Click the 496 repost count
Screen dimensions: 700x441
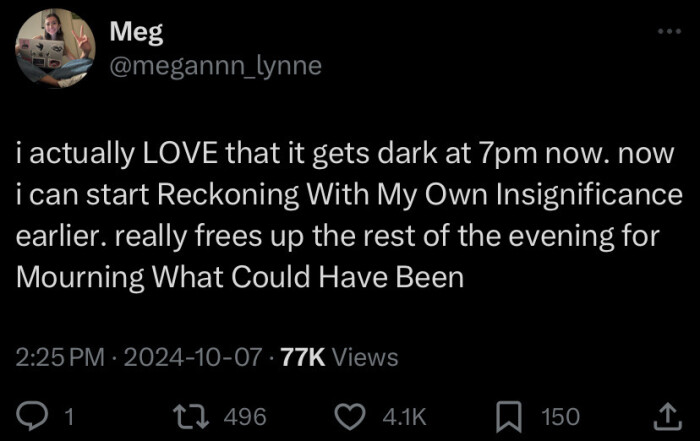[244, 416]
